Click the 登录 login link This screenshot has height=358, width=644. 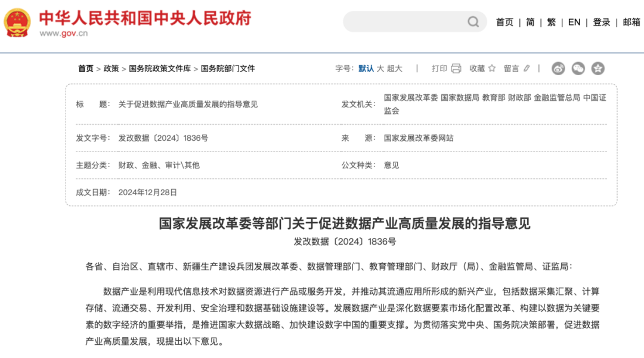tap(602, 22)
